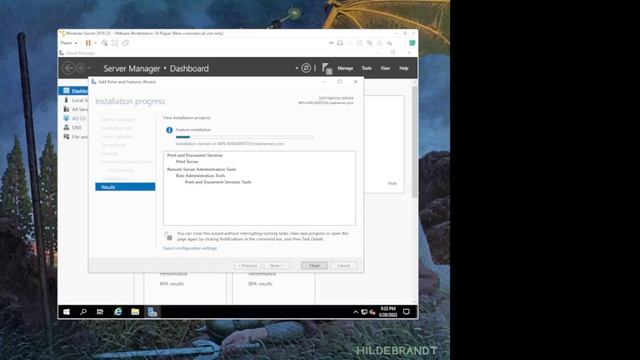Open the View menu
Screen dimensions: 640x360
pyautogui.click(x=385, y=68)
